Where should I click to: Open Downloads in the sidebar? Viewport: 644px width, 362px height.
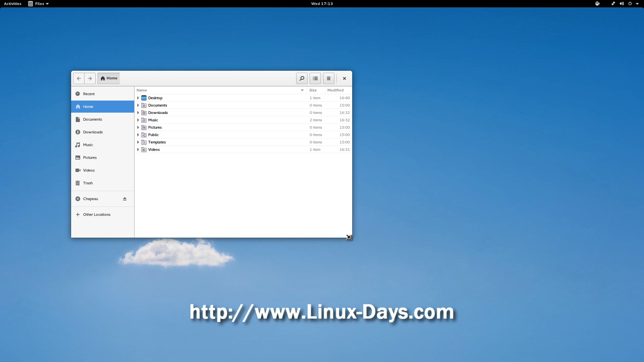coord(103,132)
